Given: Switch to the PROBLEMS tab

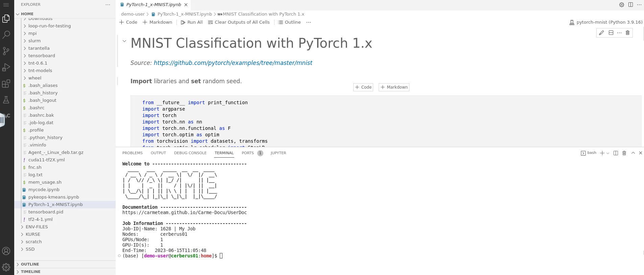Looking at the screenshot, I should [133, 153].
